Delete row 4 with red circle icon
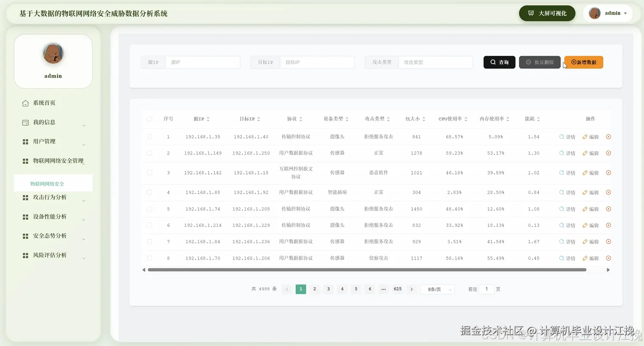The width and height of the screenshot is (644, 346). tap(608, 193)
